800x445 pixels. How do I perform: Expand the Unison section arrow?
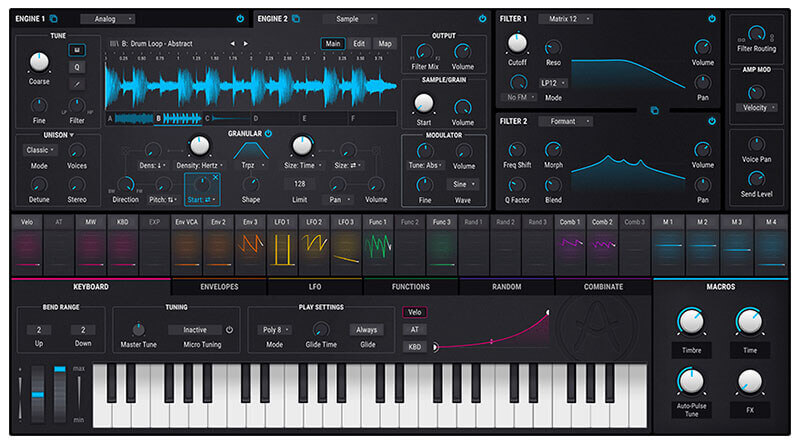tap(71, 135)
